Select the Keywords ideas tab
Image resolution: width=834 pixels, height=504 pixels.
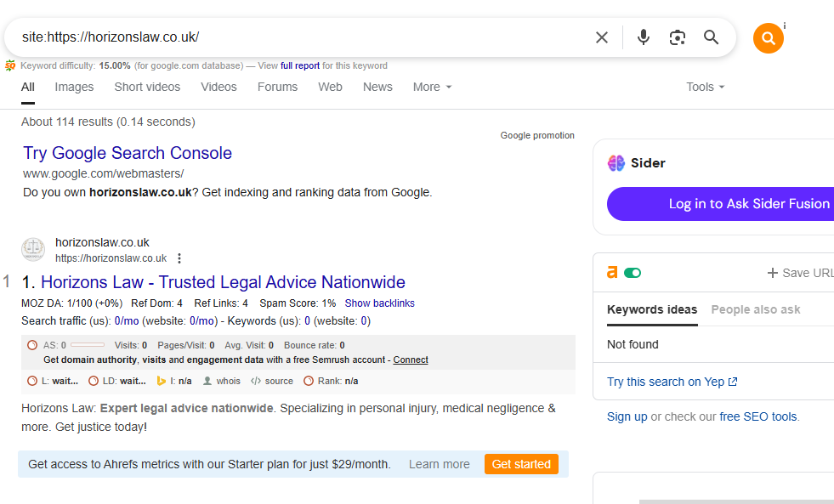652,309
